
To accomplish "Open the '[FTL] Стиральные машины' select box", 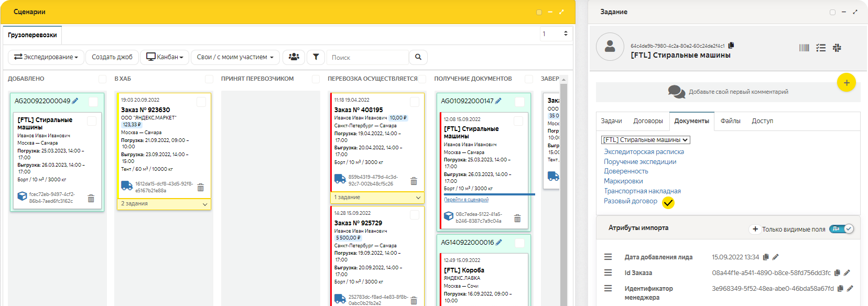I will click(645, 140).
